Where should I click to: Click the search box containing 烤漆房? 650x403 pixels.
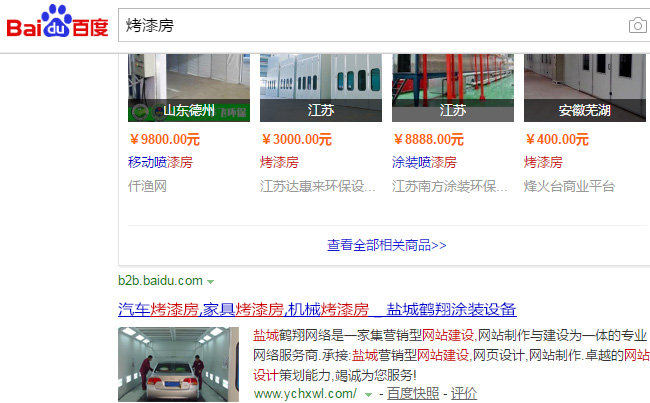pos(384,25)
